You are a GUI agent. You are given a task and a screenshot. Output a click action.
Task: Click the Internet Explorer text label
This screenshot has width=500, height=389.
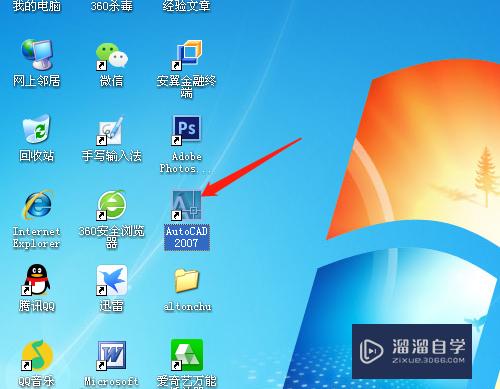pos(37,237)
